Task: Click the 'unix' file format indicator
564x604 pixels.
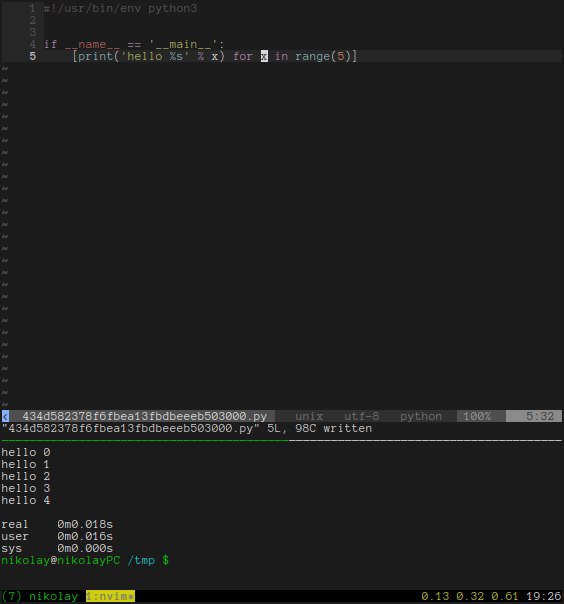Action: click(x=309, y=416)
